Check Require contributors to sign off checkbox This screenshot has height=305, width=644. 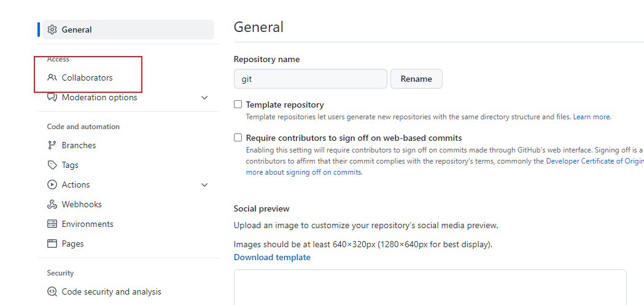click(x=238, y=138)
